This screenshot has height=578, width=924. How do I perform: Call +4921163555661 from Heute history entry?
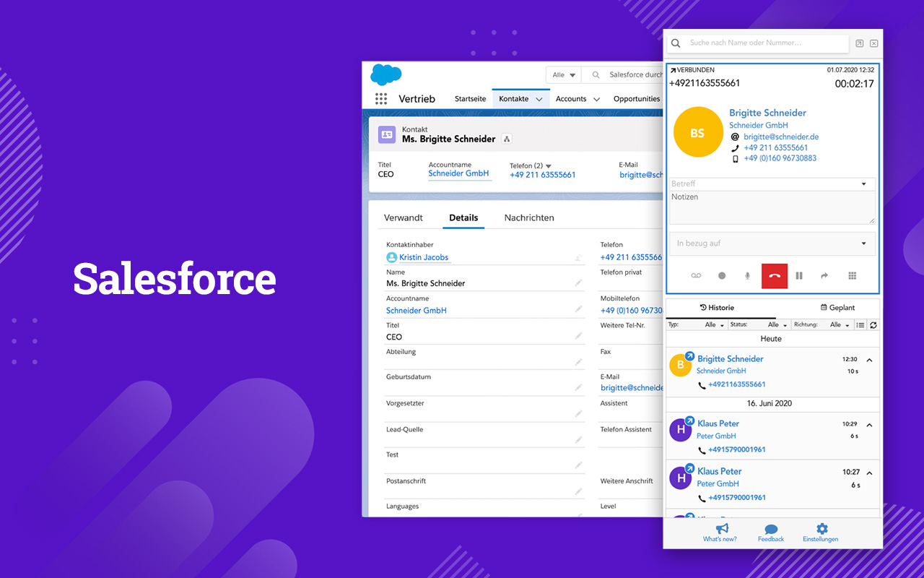(x=736, y=384)
